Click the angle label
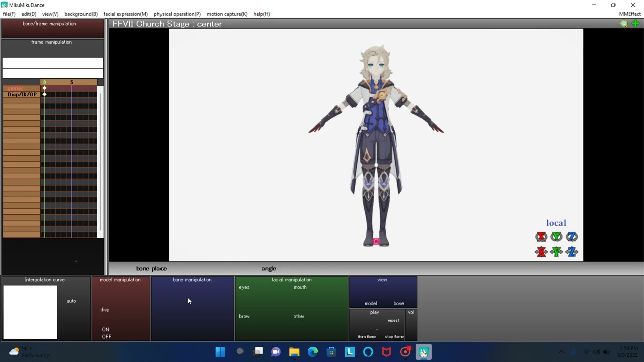 click(269, 268)
